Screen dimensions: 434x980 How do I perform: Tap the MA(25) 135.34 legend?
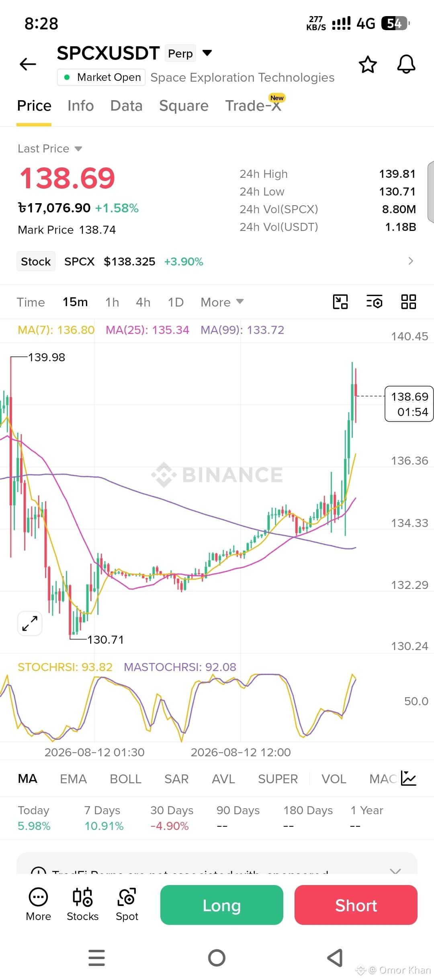click(147, 330)
